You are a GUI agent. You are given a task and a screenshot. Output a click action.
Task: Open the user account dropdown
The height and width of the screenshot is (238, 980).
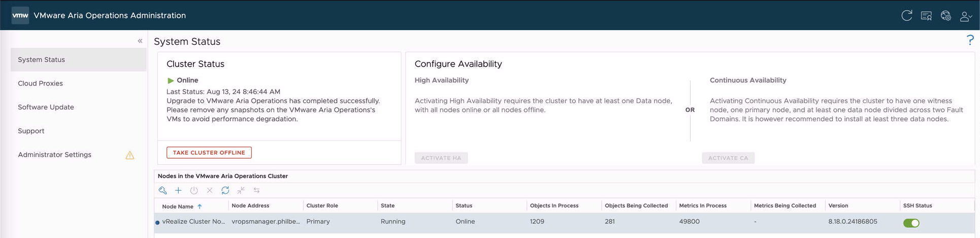pyautogui.click(x=966, y=16)
